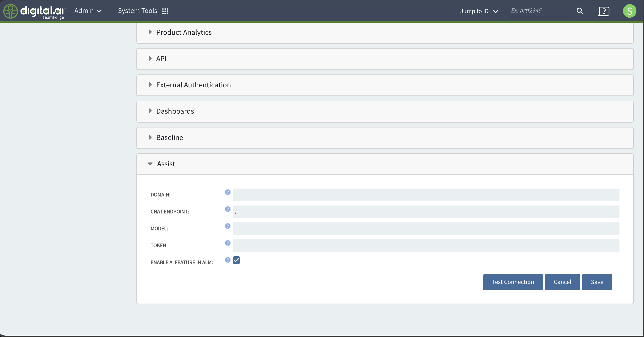The height and width of the screenshot is (337, 644).
Task: Click the Test Connection button
Action: pyautogui.click(x=513, y=282)
